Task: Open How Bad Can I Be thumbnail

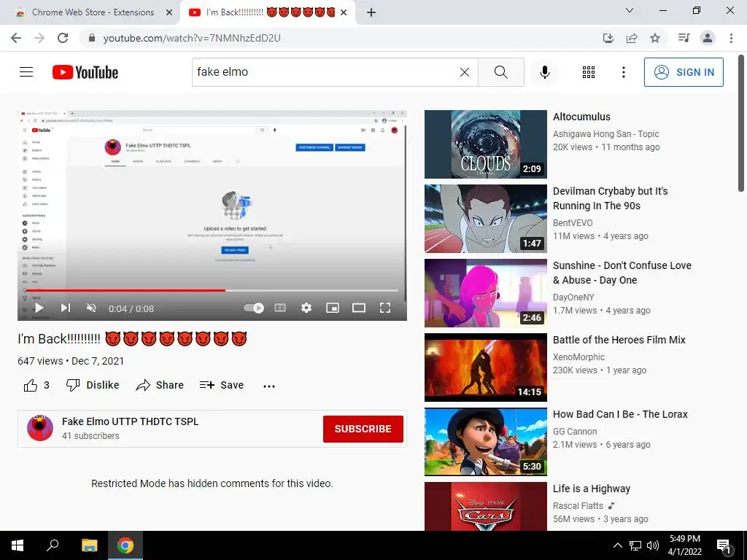Action: (485, 441)
